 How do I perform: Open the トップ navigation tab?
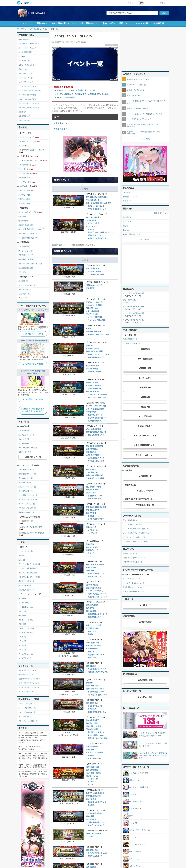pos(25,24)
